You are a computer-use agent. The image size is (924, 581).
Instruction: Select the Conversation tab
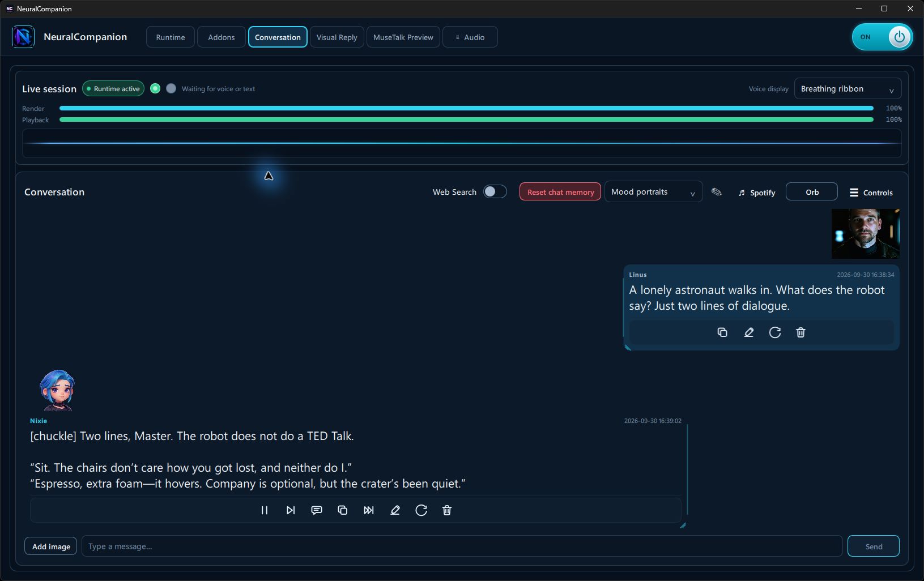(278, 37)
